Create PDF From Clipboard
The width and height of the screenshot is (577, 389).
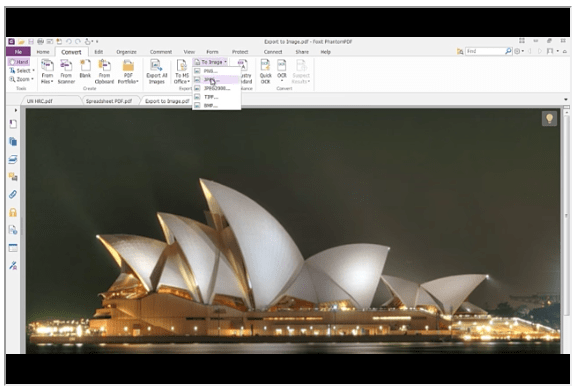[105, 71]
